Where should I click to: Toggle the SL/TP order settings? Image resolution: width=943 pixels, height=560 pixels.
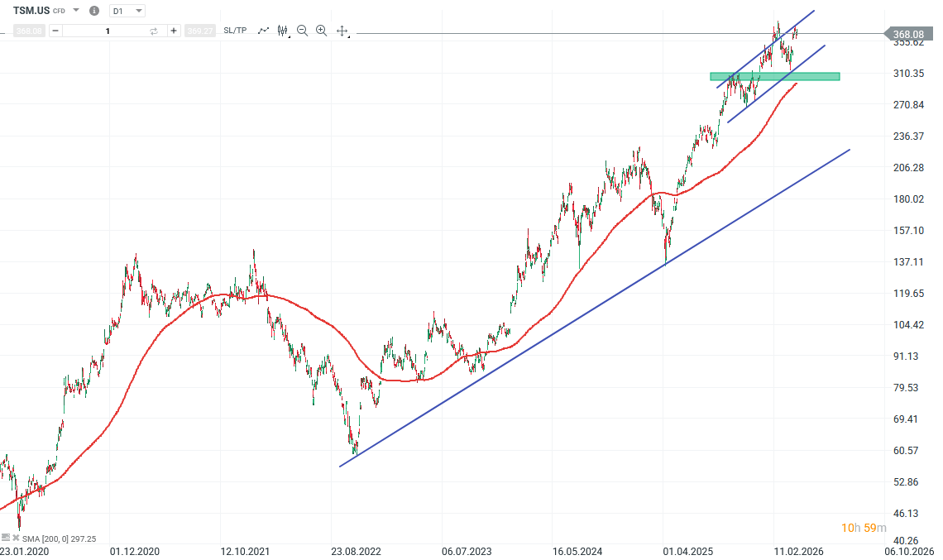(x=234, y=31)
